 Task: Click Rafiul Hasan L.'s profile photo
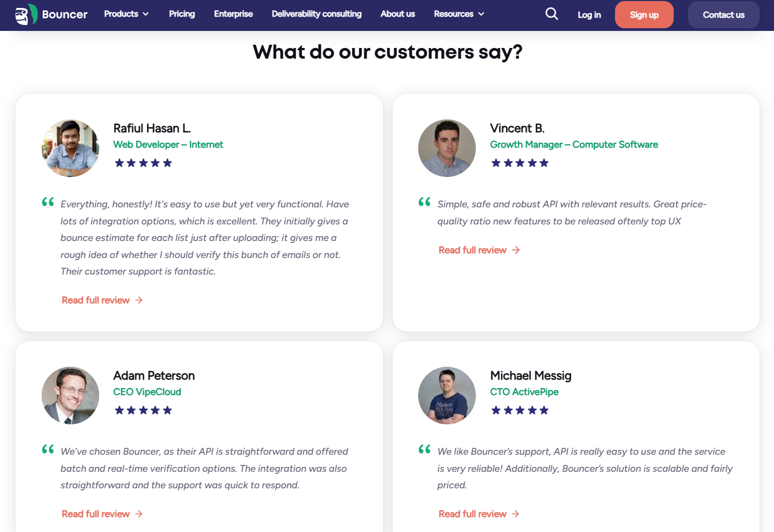click(x=70, y=148)
